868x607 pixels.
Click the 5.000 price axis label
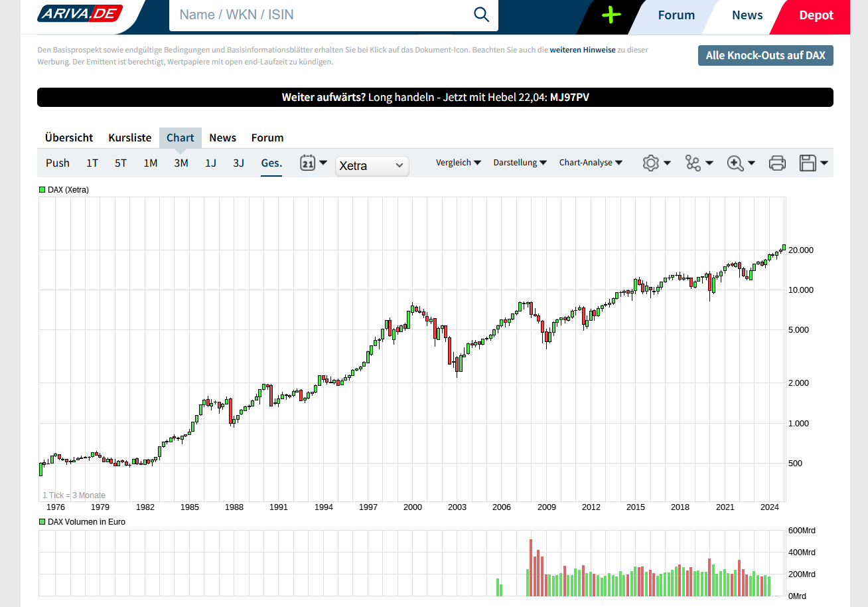[x=798, y=330]
